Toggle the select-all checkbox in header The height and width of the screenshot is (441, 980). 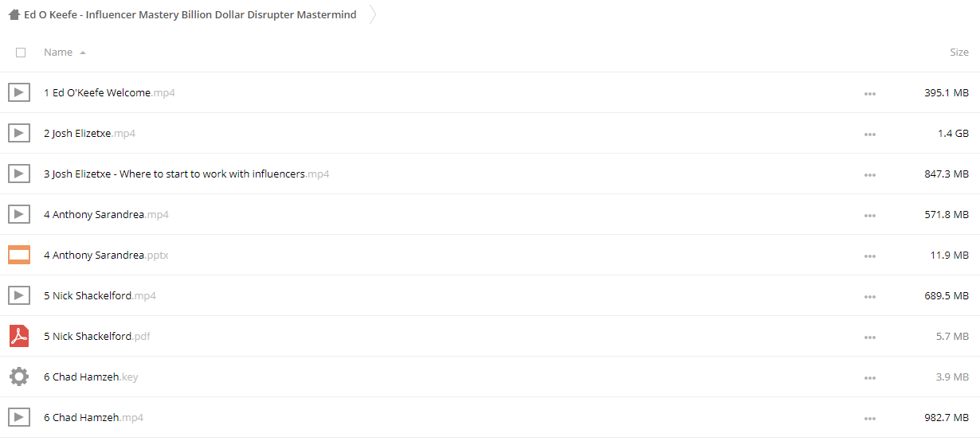pyautogui.click(x=21, y=53)
